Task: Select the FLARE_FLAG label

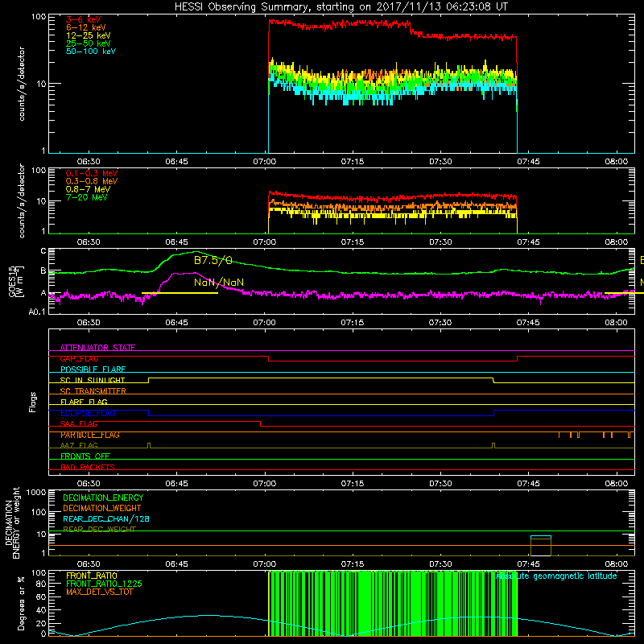Action: pyautogui.click(x=84, y=402)
